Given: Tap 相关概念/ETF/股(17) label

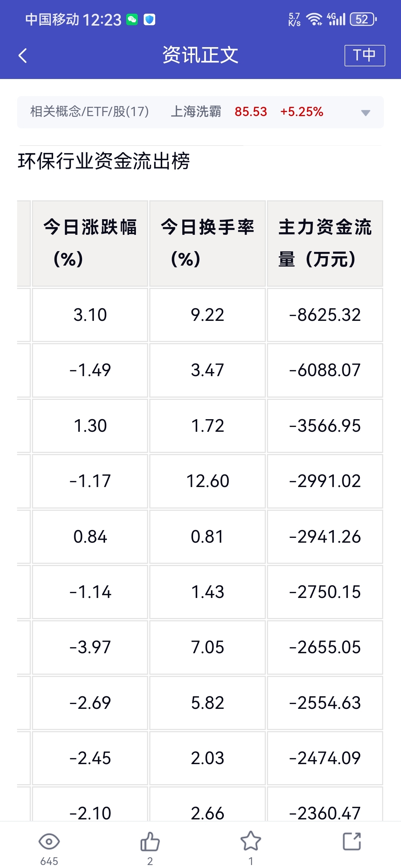Looking at the screenshot, I should pyautogui.click(x=89, y=112).
